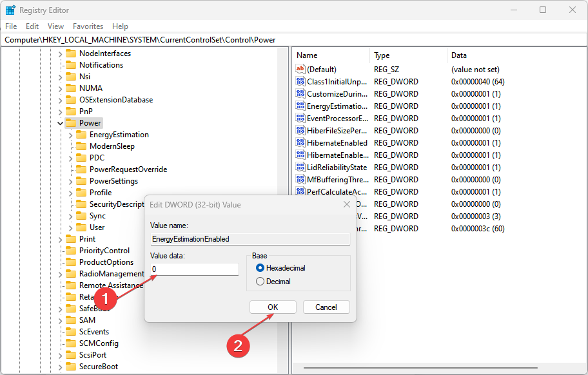Select the SAM key

pos(87,320)
